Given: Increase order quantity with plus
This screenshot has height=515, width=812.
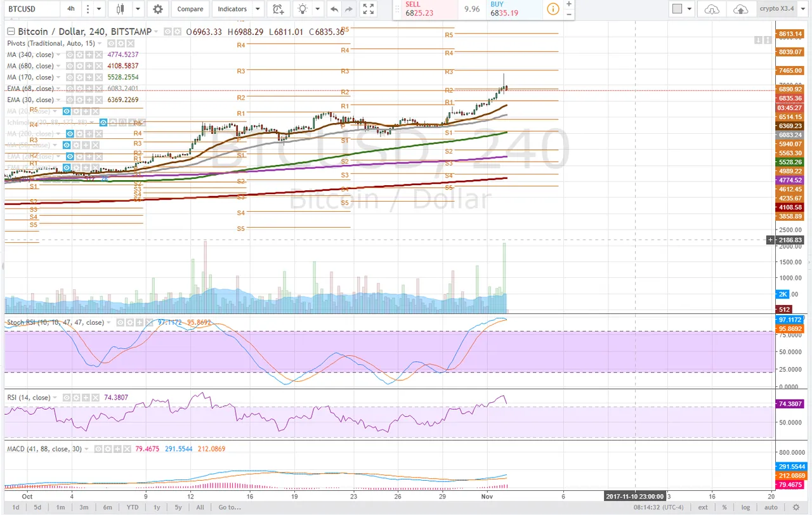Looking at the screenshot, I should tap(569, 4).
